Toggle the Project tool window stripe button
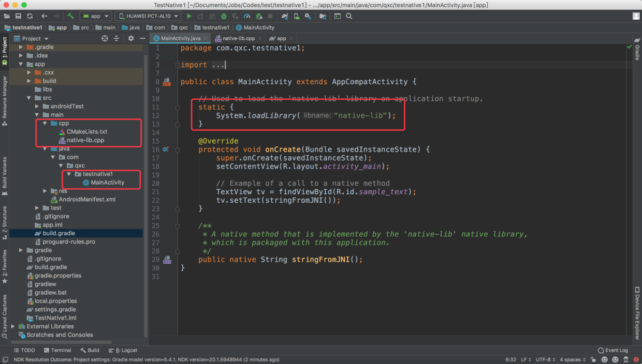 (5, 51)
